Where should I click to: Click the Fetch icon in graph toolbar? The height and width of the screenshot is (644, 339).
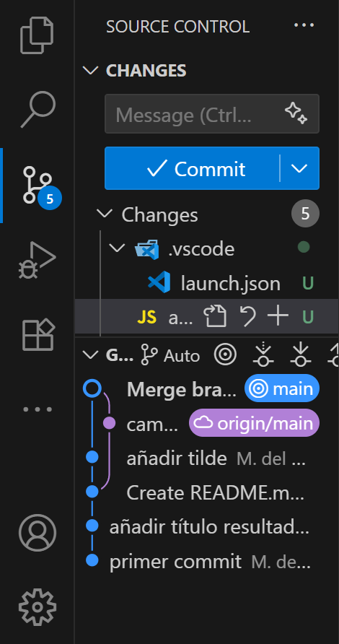coord(263,355)
